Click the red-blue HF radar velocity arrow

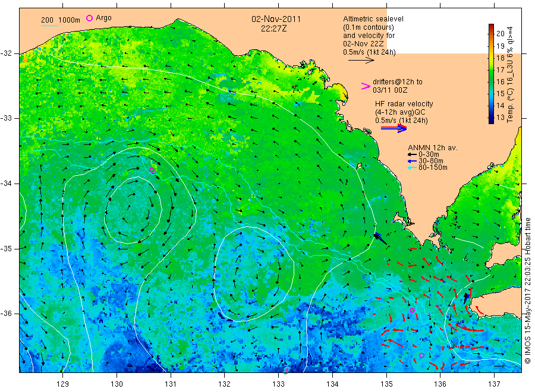coord(394,128)
